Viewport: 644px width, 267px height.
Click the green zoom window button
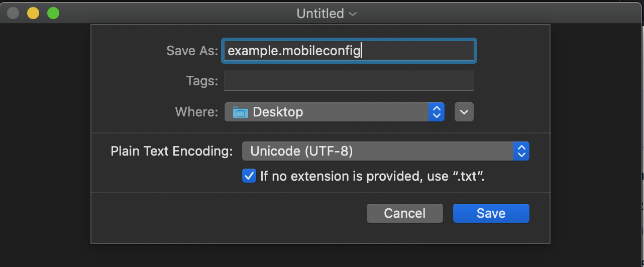53,14
